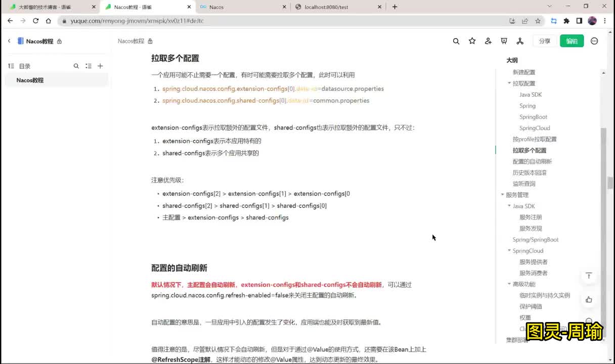615x364 pixels.
Task: Go to 服务消费者 in the outline
Action: (534, 273)
